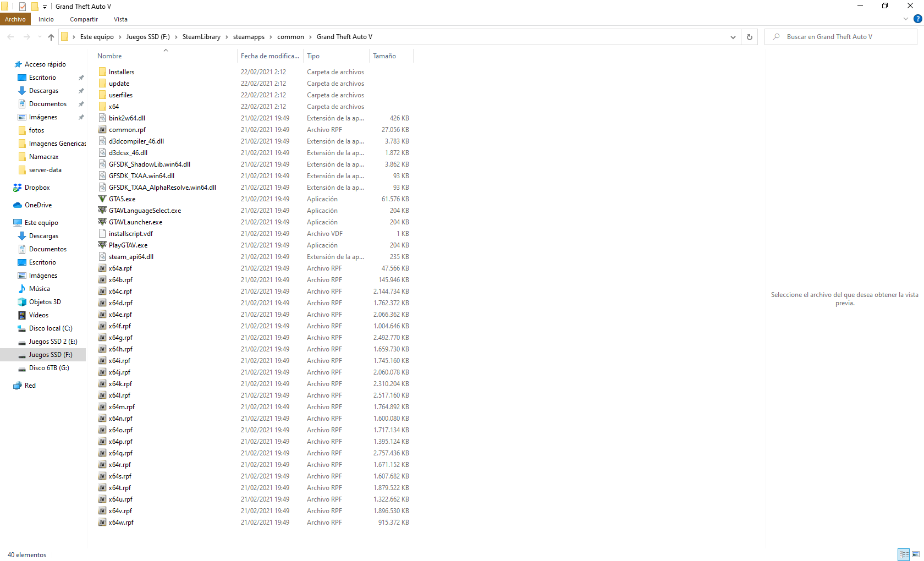Click the Properties quick access toolbar icon
Screen dimensions: 924x561
coord(23,7)
